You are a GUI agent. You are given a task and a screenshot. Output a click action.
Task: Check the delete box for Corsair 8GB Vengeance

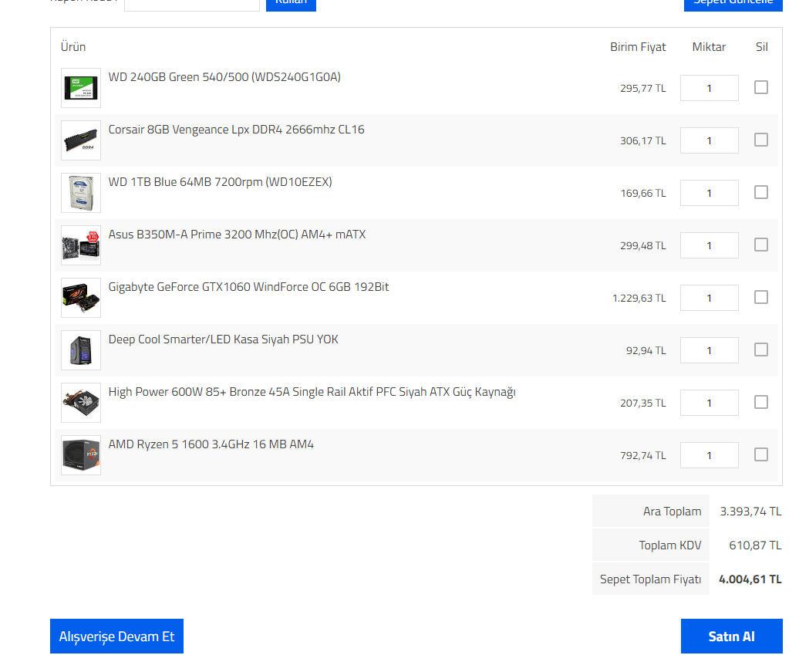[760, 140]
